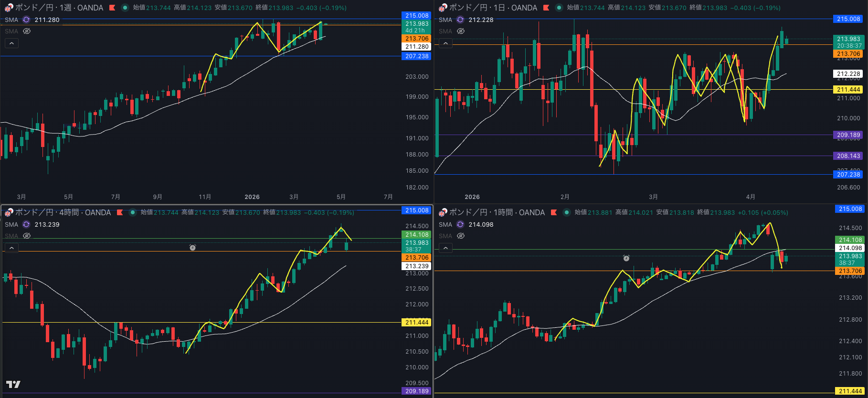Click the ポンド/円 · 1日 · OANDA symbol title
The width and height of the screenshot is (868, 398).
[x=493, y=8]
